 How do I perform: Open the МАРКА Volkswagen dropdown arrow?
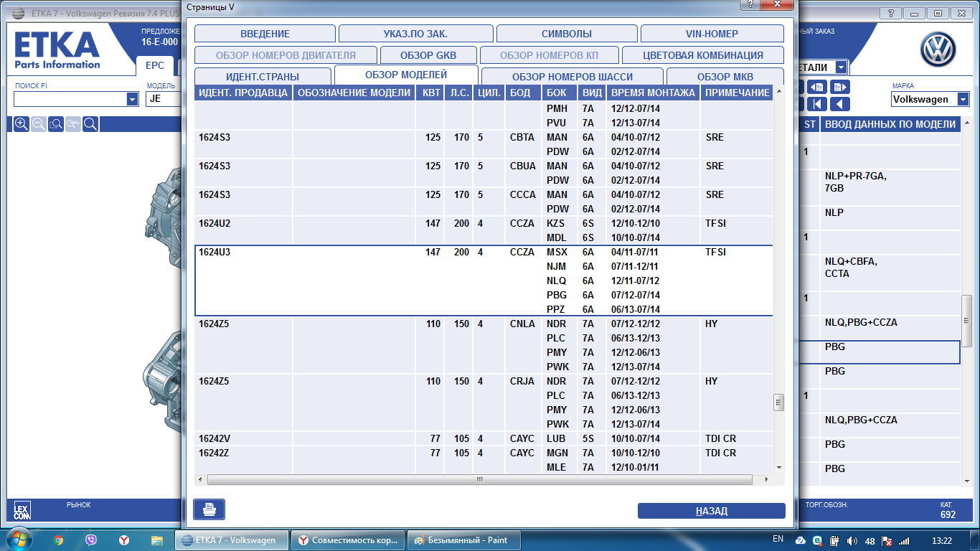[x=961, y=99]
